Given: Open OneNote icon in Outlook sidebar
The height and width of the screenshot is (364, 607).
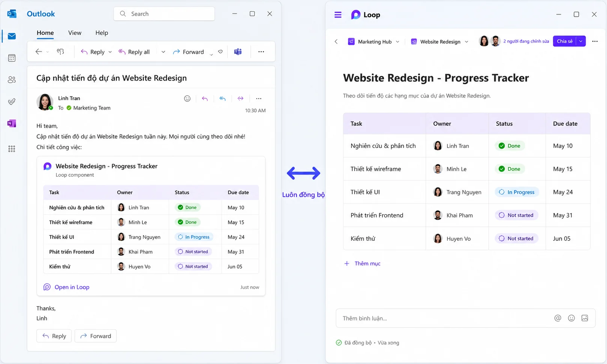Looking at the screenshot, I should [x=12, y=123].
